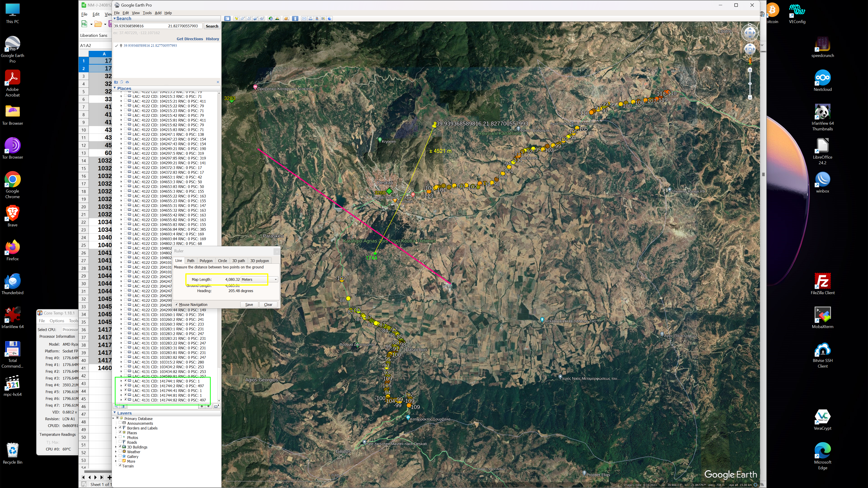Switch to the 3D path tab in Ruler
This screenshot has width=868, height=488.
point(238,261)
